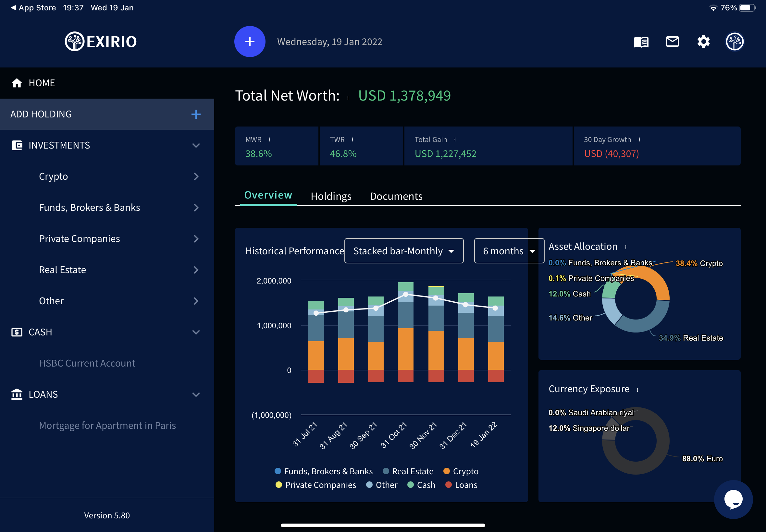Click the Cash dollar icon in sidebar

pyautogui.click(x=17, y=332)
